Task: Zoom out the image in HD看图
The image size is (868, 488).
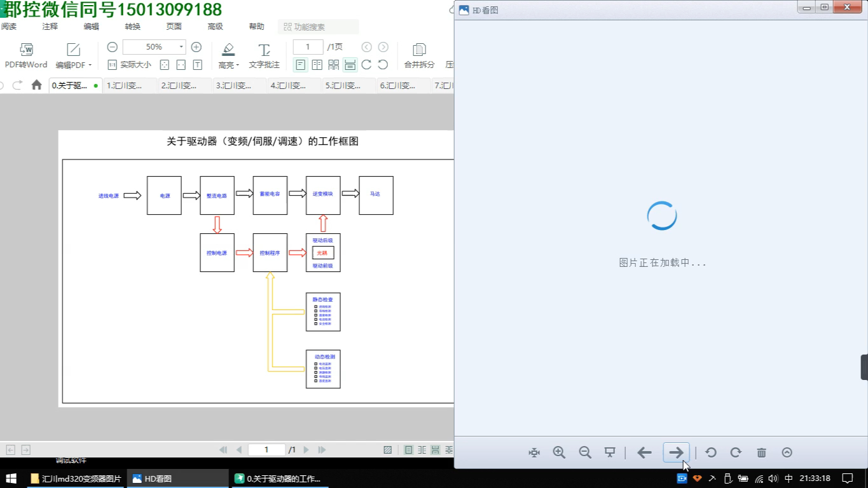Action: (585, 452)
